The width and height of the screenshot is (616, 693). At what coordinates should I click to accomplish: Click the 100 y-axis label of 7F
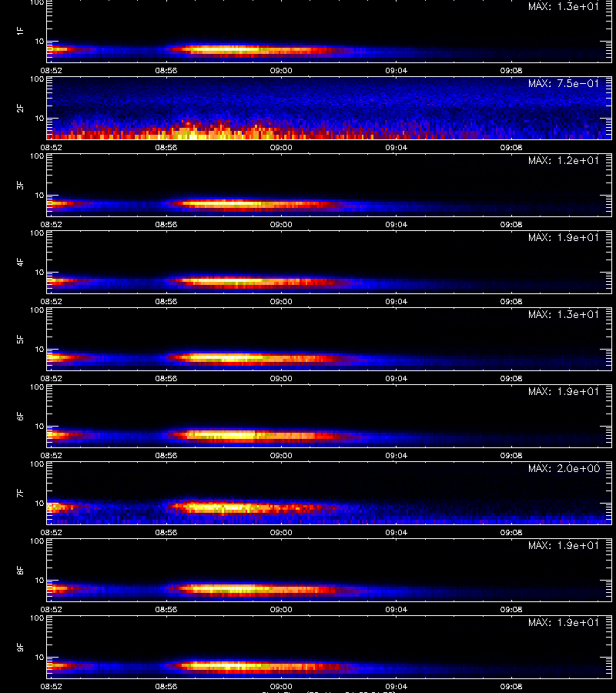pos(37,464)
